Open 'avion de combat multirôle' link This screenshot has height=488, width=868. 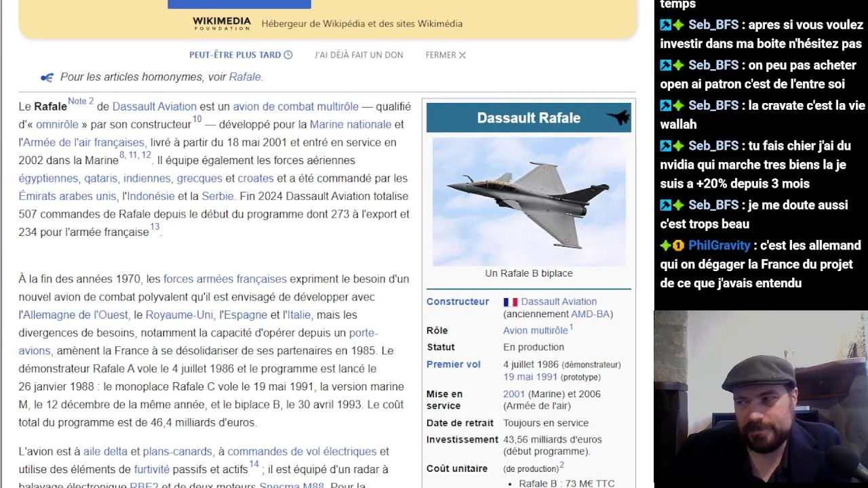click(x=296, y=106)
